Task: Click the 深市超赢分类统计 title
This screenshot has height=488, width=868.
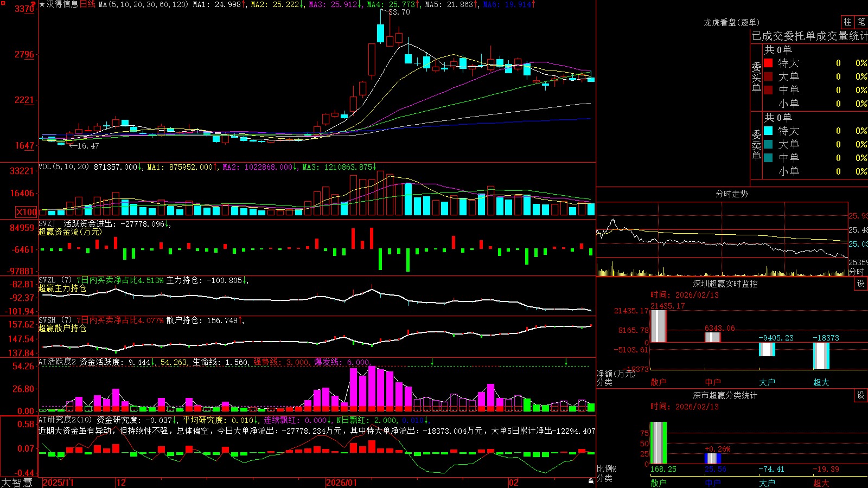Action: (725, 395)
